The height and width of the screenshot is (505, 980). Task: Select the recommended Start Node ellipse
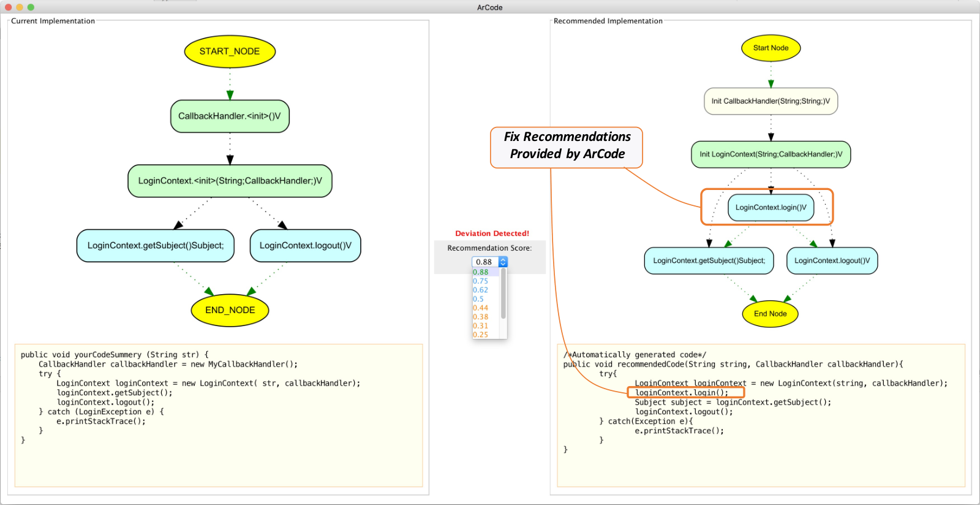pos(771,48)
